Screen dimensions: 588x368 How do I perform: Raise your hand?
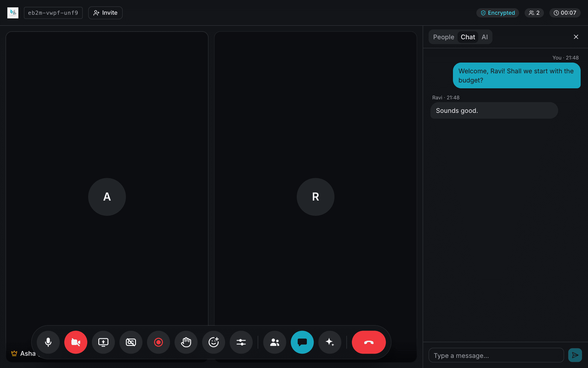coord(186,342)
